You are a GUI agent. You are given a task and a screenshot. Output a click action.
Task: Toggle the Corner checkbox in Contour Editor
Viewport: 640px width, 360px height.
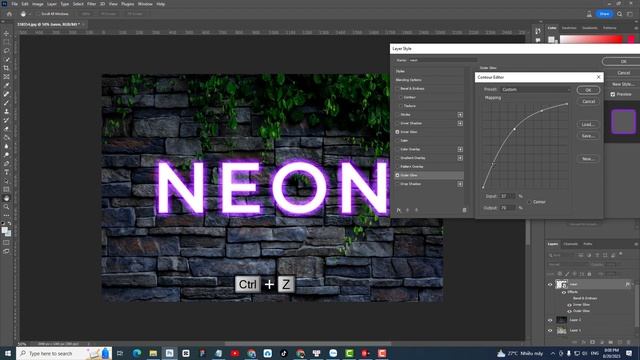(529, 202)
